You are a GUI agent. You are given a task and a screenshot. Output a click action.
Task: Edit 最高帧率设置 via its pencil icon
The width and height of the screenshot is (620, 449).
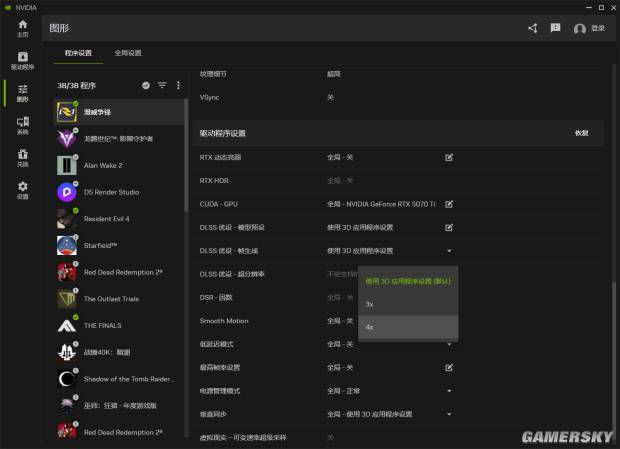(x=449, y=368)
